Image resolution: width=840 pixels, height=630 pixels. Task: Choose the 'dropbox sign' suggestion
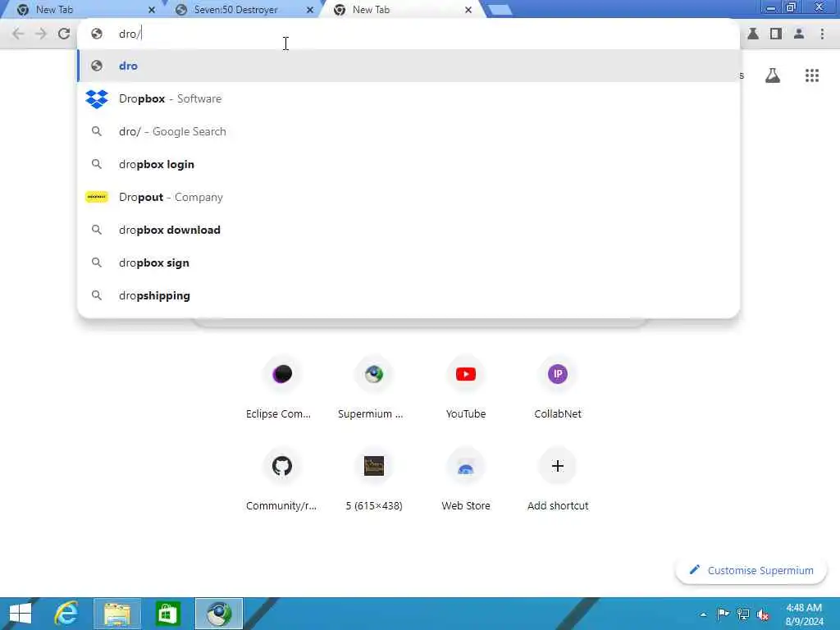point(409,262)
